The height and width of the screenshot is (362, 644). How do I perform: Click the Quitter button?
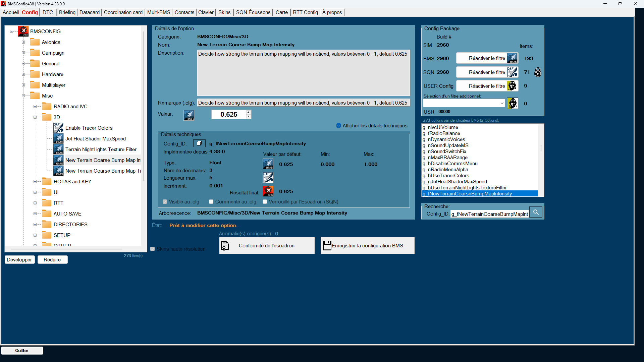click(22, 351)
